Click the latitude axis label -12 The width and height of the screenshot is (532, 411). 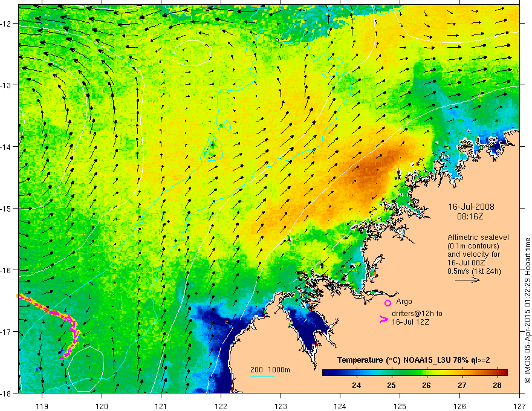click(7, 24)
